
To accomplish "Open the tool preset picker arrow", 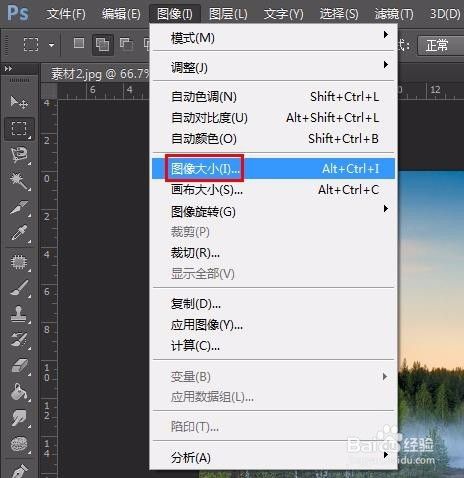I will click(x=51, y=45).
